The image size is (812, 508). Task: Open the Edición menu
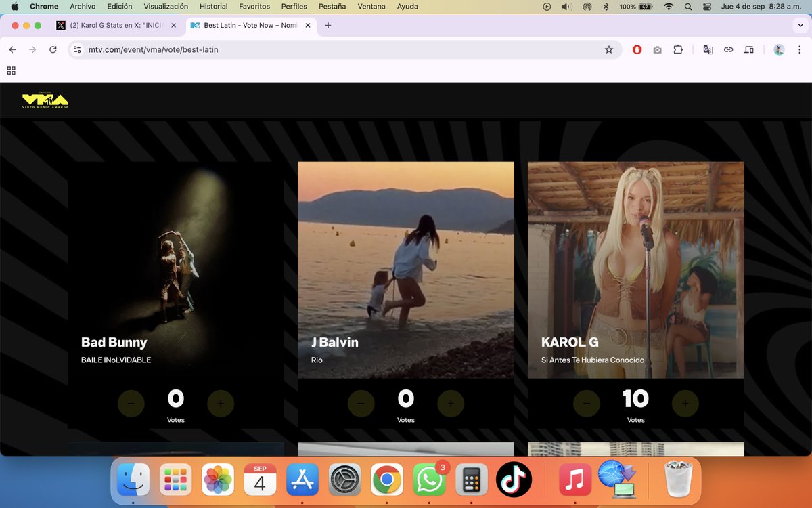point(120,6)
